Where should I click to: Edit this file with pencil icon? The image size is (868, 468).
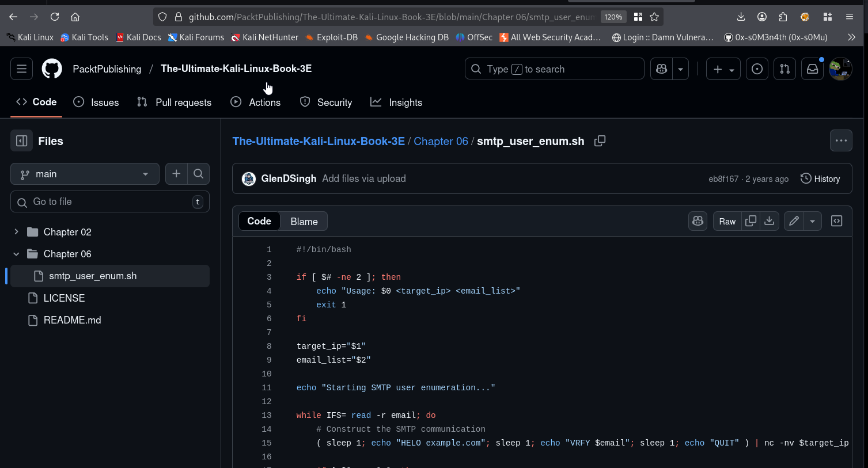pos(794,221)
